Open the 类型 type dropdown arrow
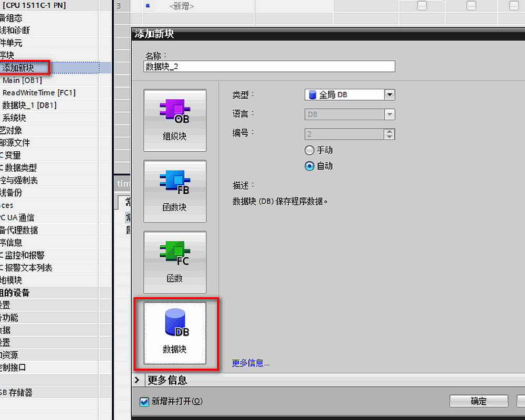Screen dimensions: 525x420 [x=390, y=95]
